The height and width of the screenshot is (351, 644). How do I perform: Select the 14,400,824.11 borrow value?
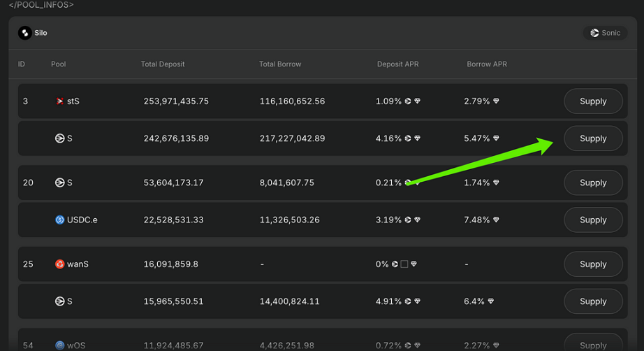point(290,301)
